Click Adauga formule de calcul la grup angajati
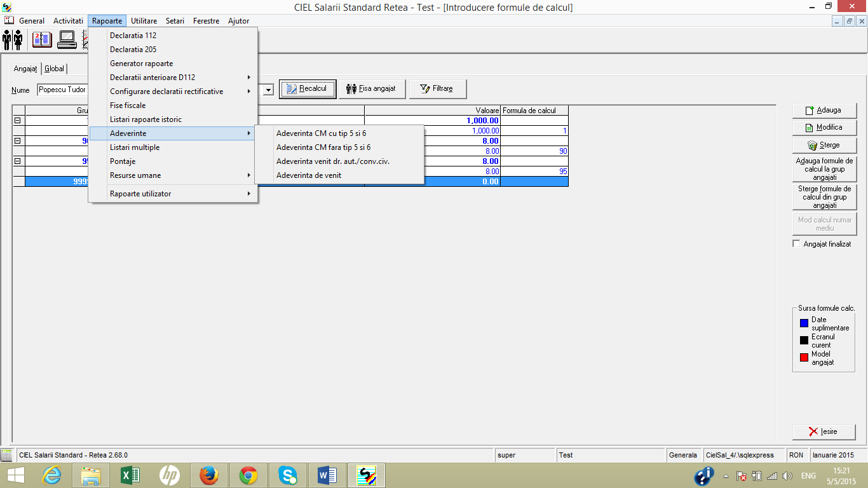Viewport: 868px width, 488px height. [825, 170]
